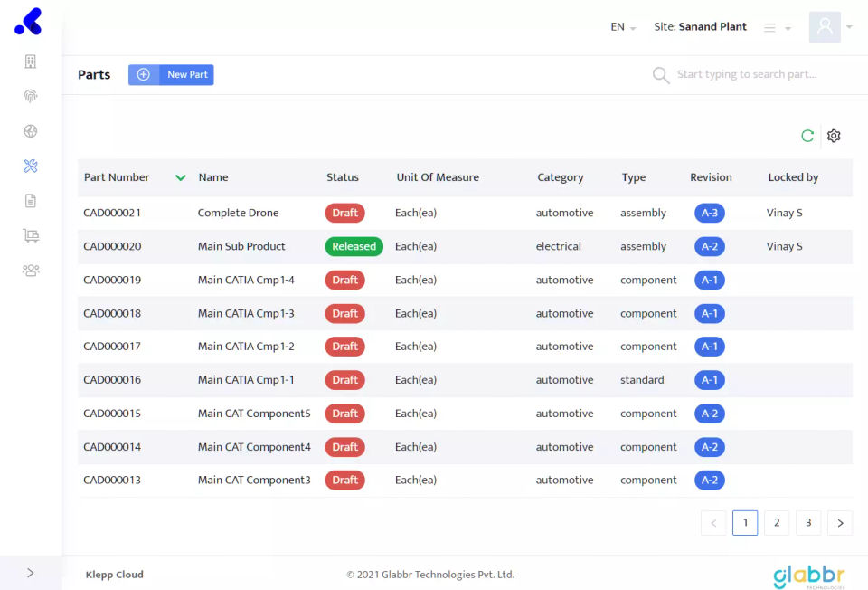This screenshot has height=590, width=868.
Task: Go to page 2
Action: click(x=777, y=523)
